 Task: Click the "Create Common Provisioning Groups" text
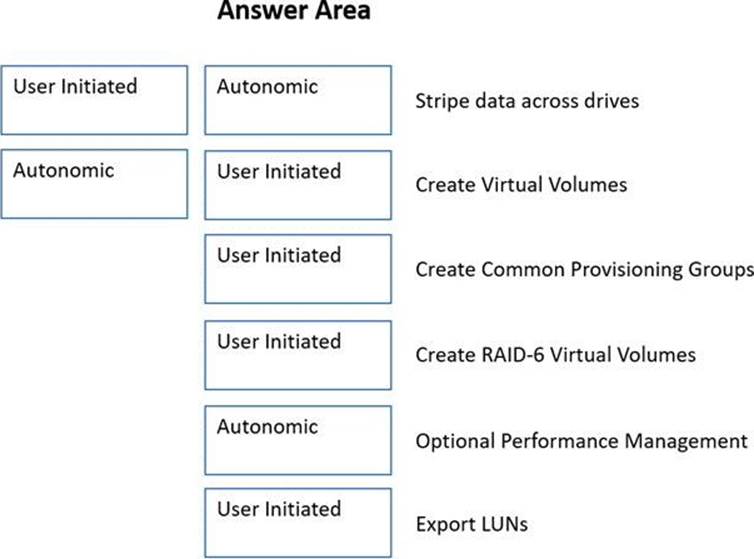(x=582, y=270)
